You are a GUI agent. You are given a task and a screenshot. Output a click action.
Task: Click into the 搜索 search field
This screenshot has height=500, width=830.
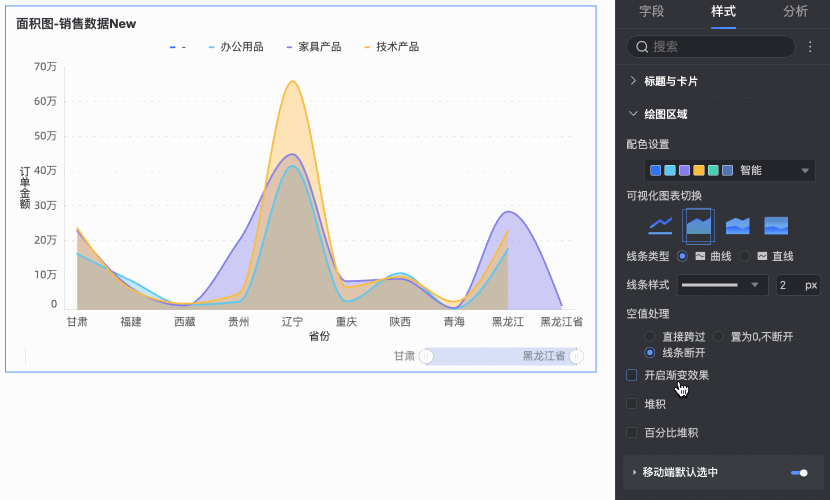point(711,47)
